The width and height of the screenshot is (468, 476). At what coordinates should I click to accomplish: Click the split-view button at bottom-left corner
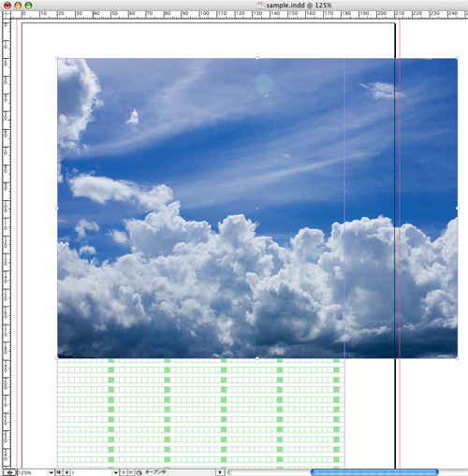(9, 472)
